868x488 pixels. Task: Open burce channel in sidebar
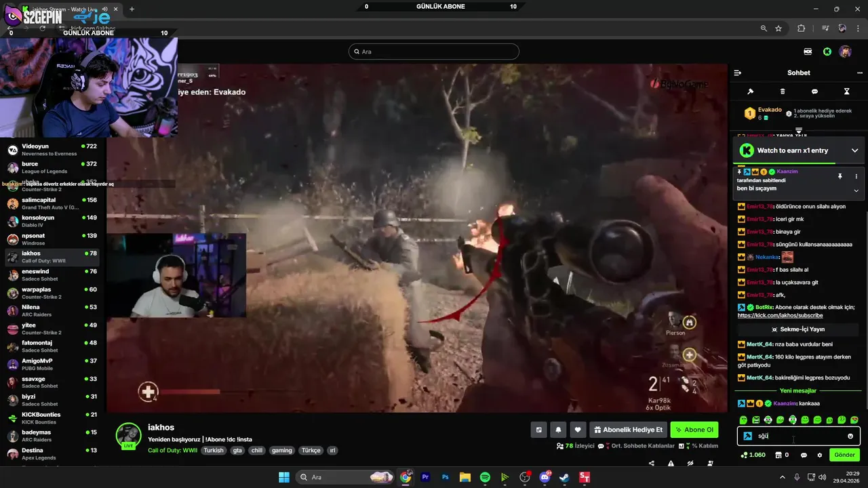[x=52, y=167]
